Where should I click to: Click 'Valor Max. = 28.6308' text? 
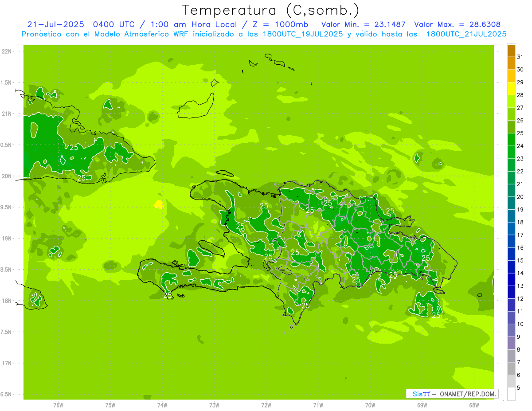[458, 24]
